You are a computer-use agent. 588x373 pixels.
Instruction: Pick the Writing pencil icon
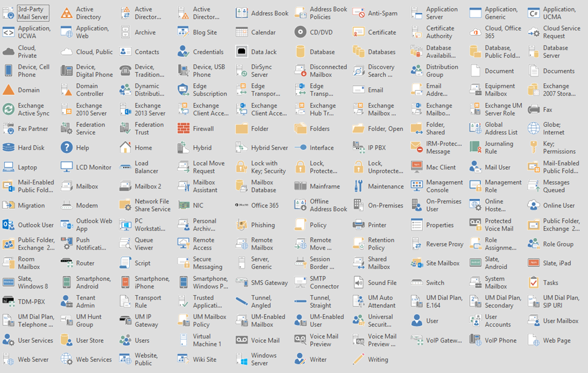tap(358, 359)
